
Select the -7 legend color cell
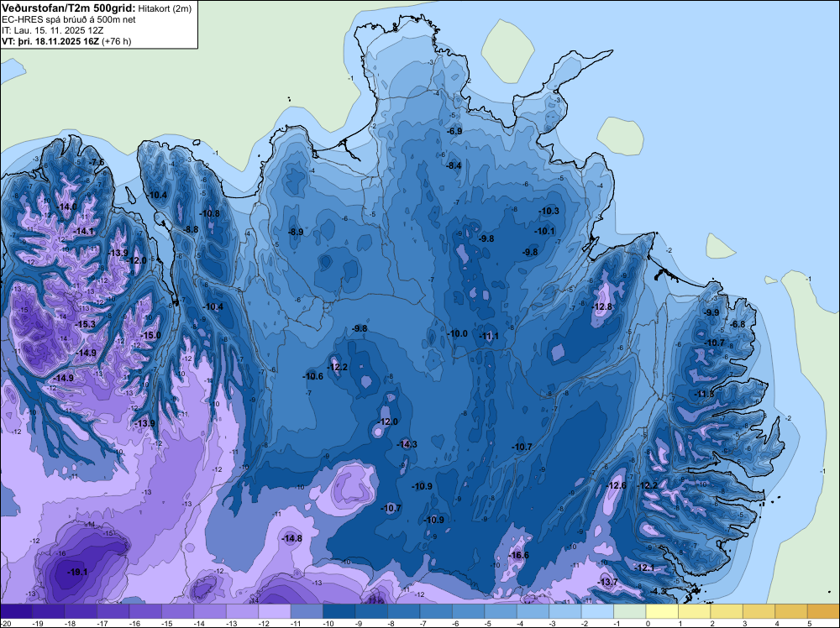436,611
